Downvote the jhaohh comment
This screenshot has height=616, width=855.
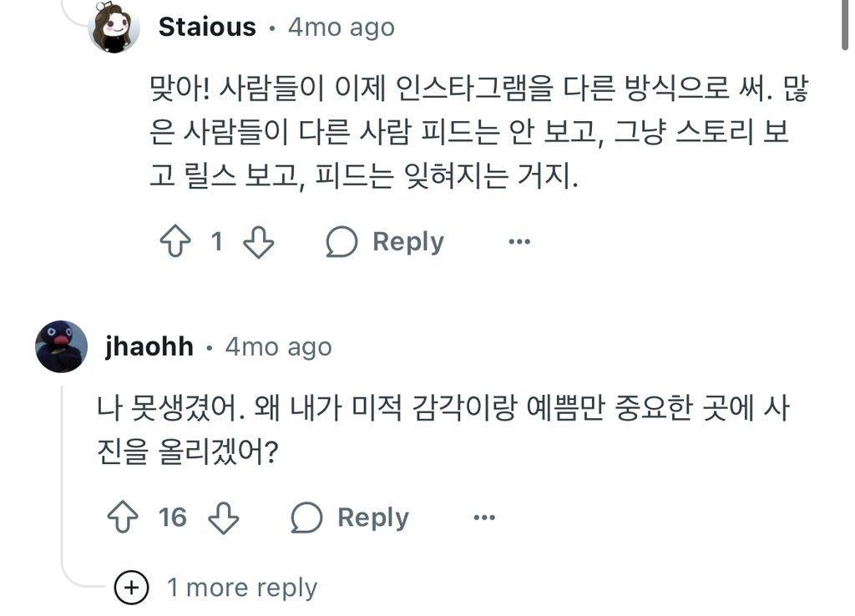pos(223,518)
